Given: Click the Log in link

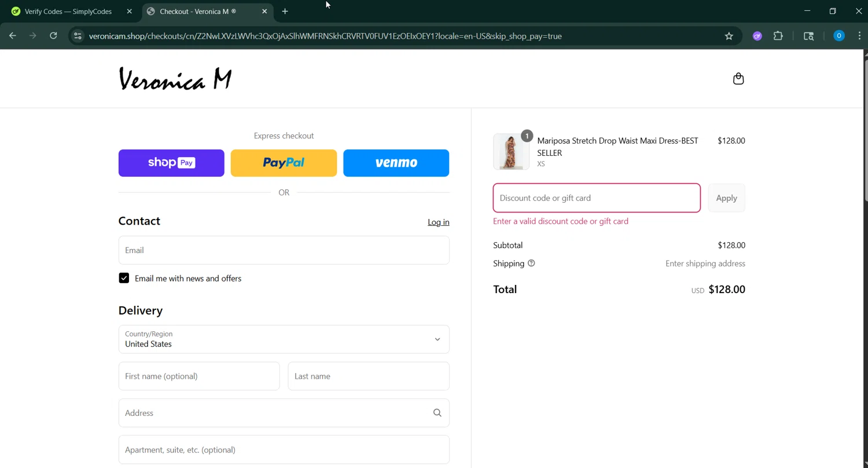Looking at the screenshot, I should pyautogui.click(x=438, y=222).
